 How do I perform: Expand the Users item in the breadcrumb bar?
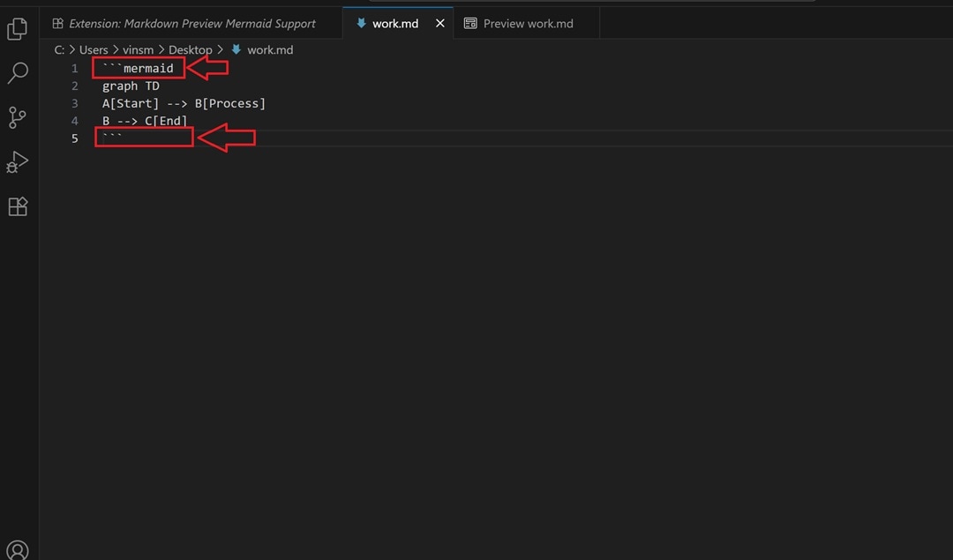tap(94, 49)
